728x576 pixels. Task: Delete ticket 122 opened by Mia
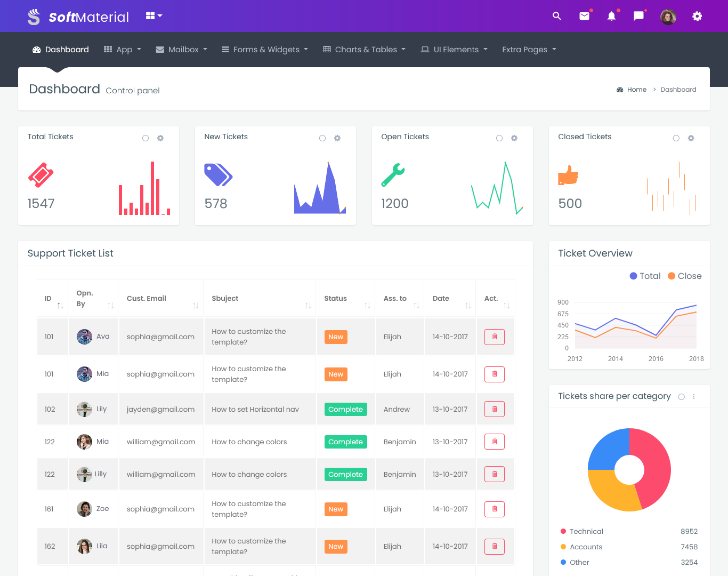pyautogui.click(x=495, y=442)
